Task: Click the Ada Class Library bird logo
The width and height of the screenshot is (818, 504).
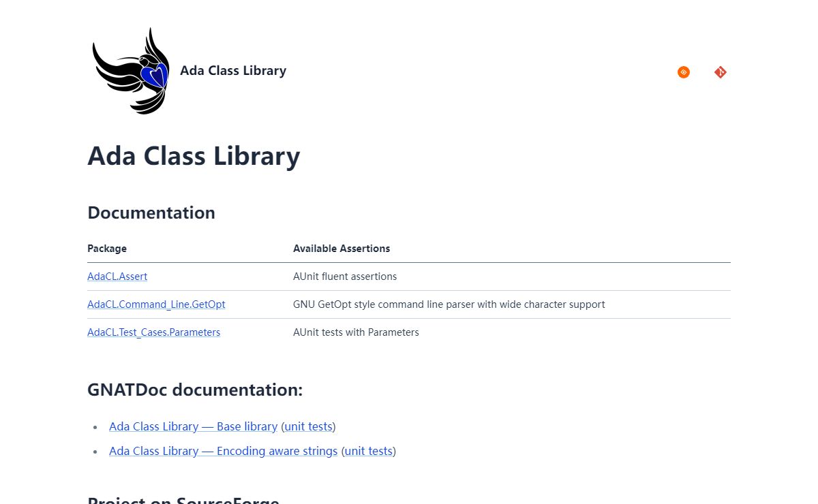Action: pos(131,71)
